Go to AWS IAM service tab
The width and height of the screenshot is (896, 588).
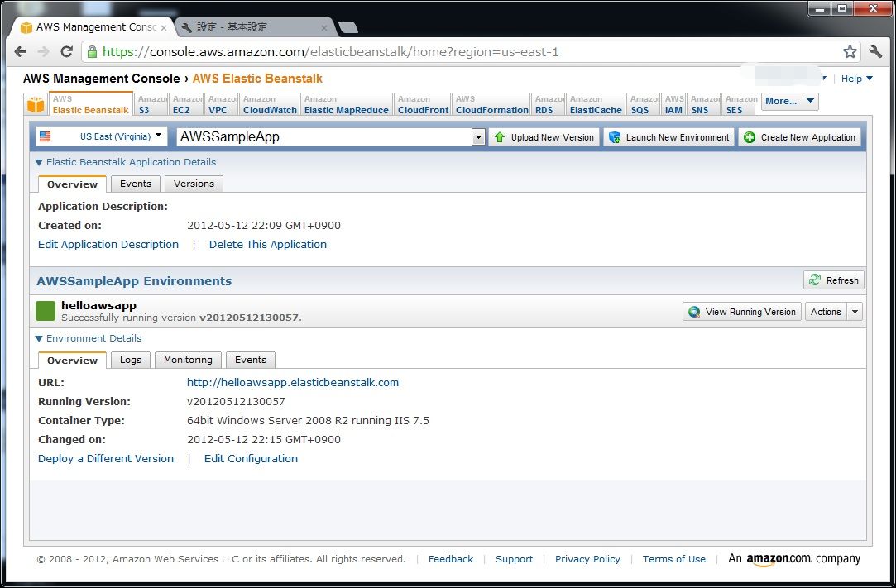[673, 104]
